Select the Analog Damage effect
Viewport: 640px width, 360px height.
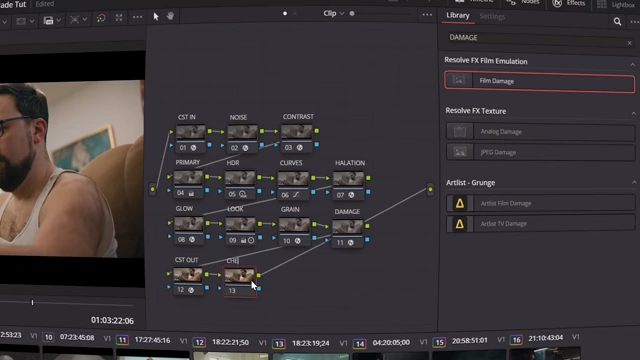pos(540,131)
